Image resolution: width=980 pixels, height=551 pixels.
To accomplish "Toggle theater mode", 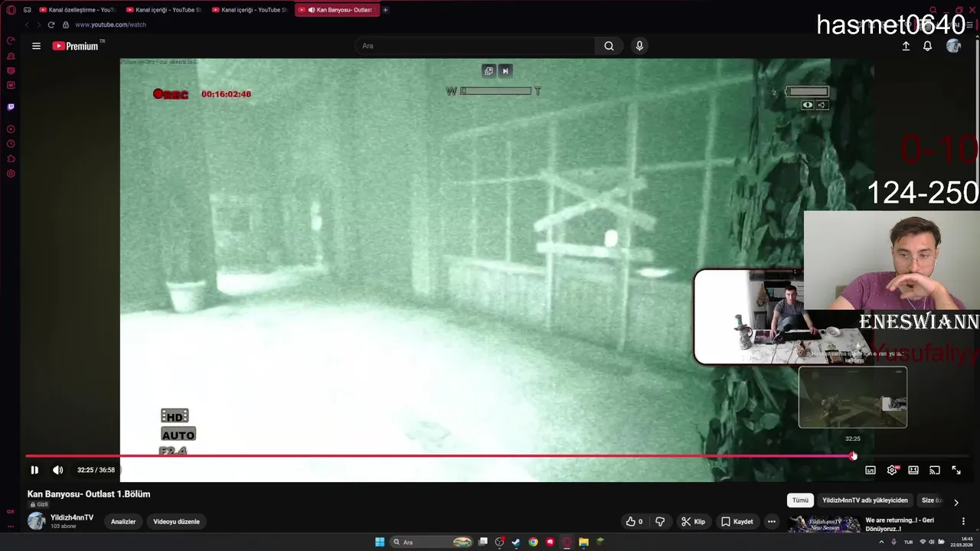I will pos(913,470).
